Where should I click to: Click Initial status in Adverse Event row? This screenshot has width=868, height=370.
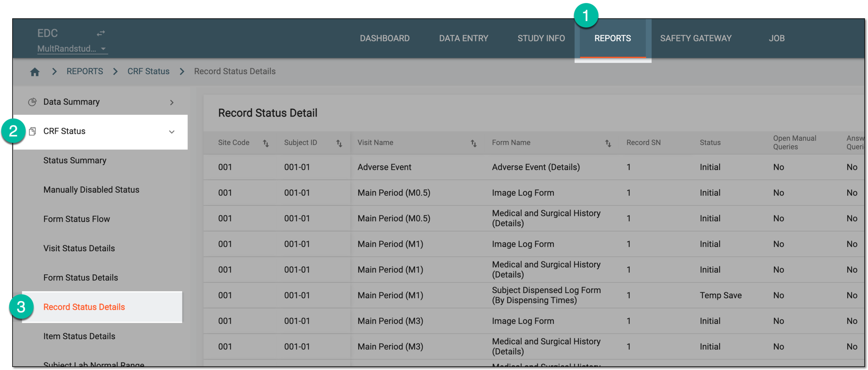click(x=710, y=167)
